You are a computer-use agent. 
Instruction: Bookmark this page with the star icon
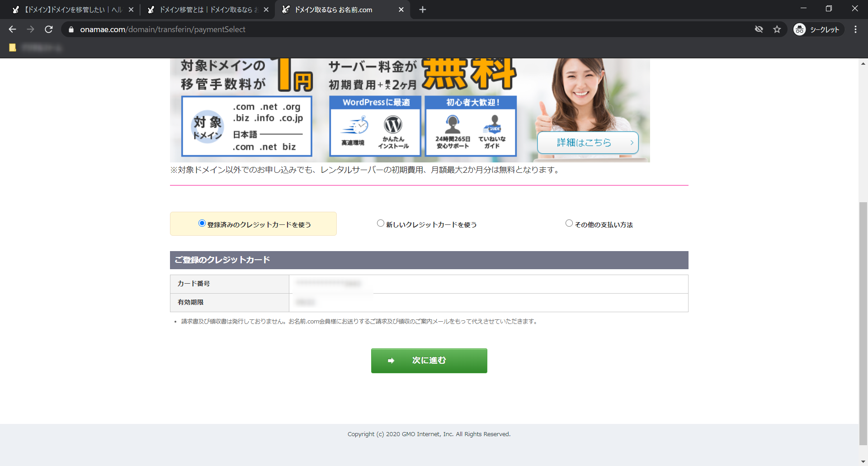(777, 29)
